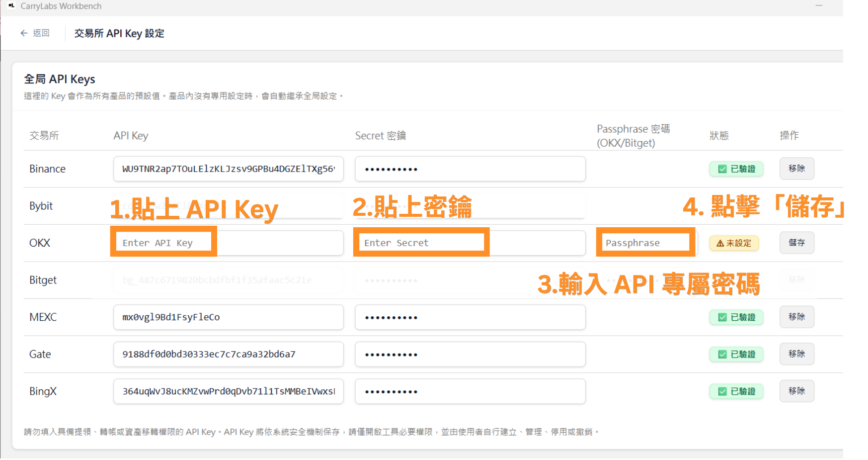Select the Binance Secret field
The width and height of the screenshot is (868, 460).
[470, 169]
